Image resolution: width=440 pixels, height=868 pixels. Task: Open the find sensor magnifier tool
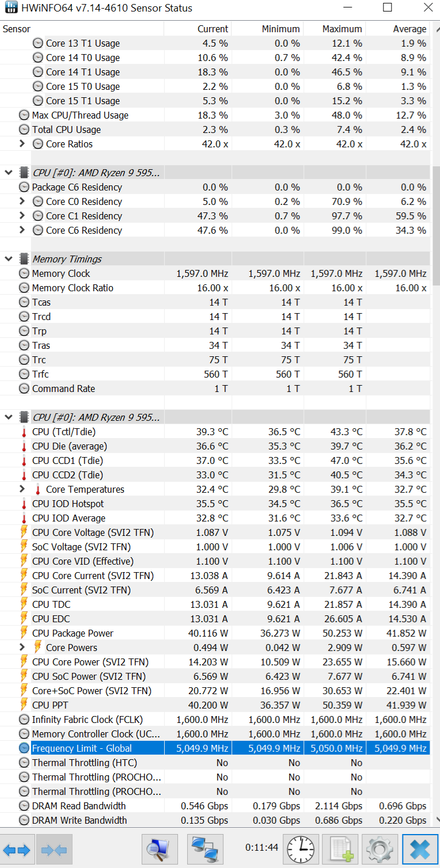pos(160,849)
